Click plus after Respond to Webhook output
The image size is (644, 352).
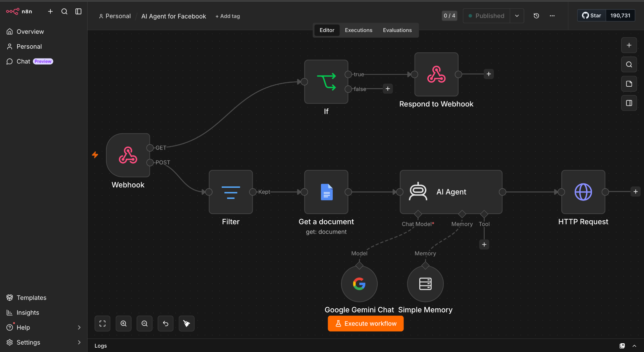[489, 74]
